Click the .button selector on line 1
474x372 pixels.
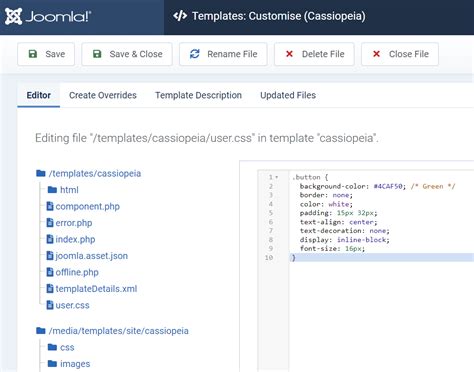(306, 177)
